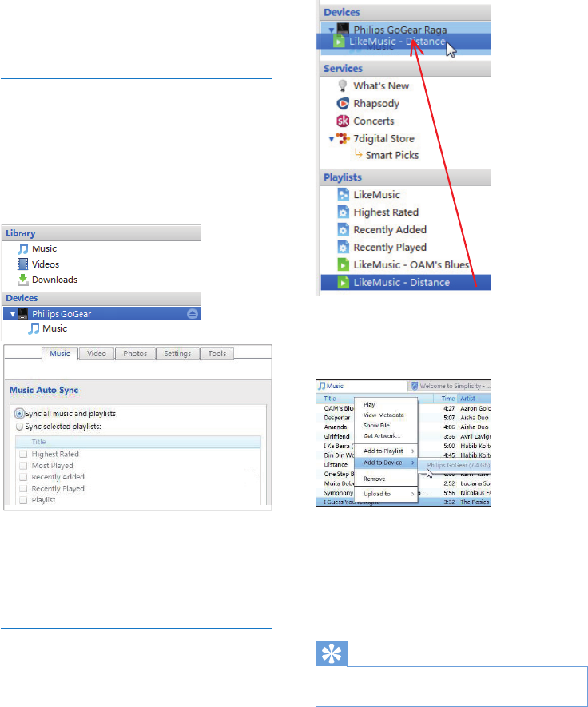This screenshot has width=588, height=707.
Task: Click the 7digital Store dots icon
Action: (x=344, y=138)
